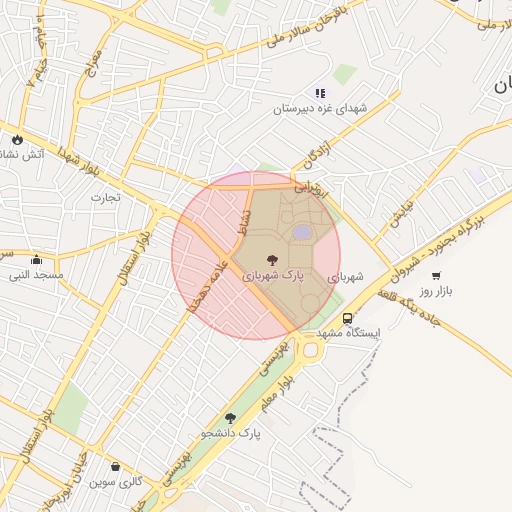Click the ایستگاه مشهد station label
This screenshot has height=512, width=512.
tap(348, 333)
